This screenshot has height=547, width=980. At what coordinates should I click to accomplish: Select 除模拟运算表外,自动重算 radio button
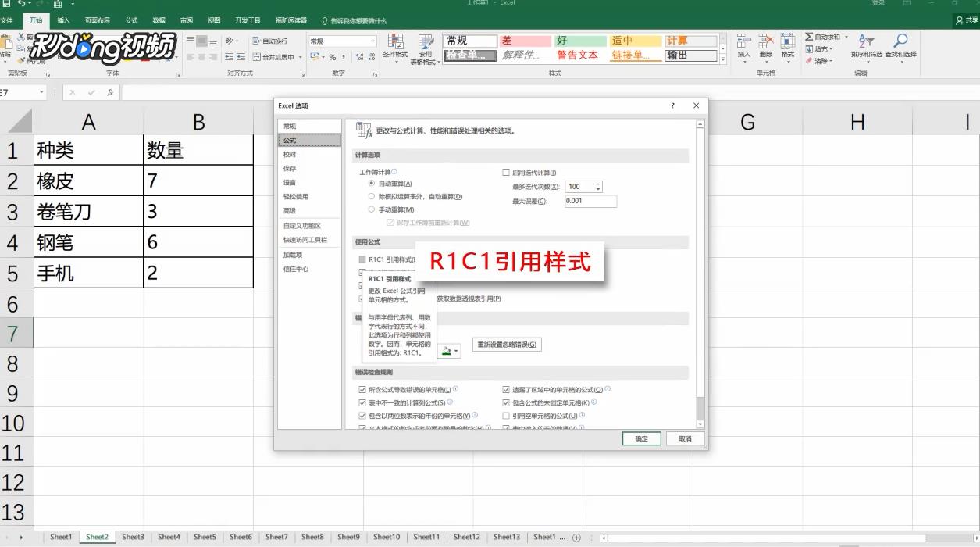pos(372,196)
